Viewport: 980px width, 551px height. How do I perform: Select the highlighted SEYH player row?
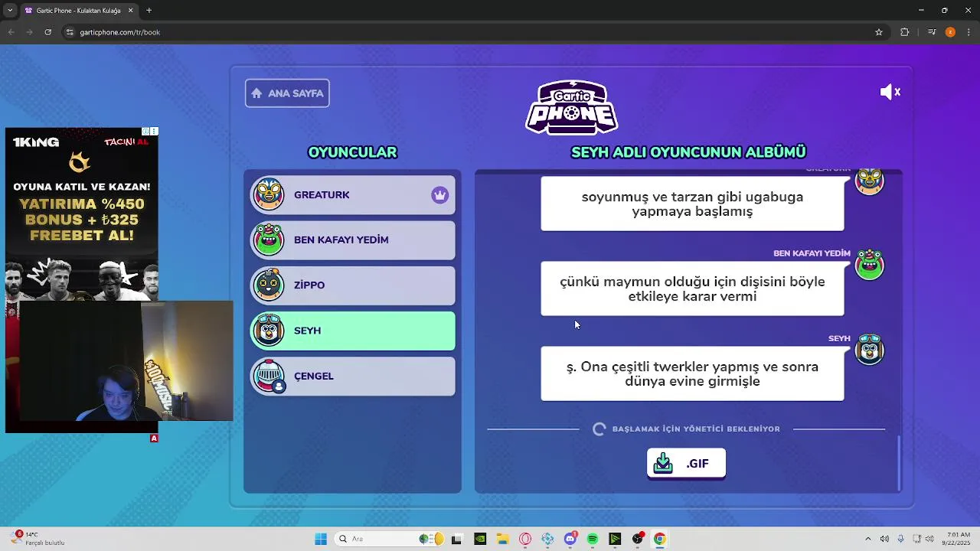(x=353, y=331)
